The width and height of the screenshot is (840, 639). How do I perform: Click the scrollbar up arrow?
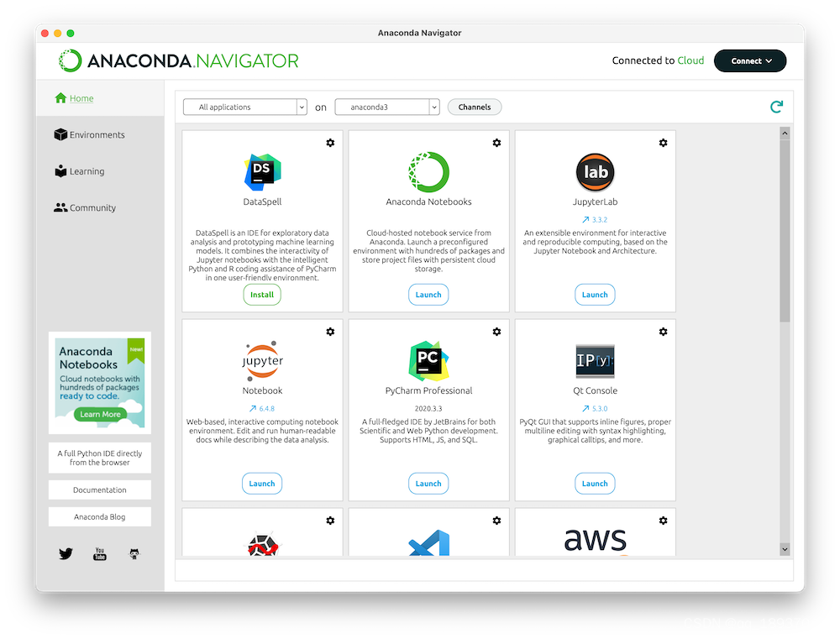tap(785, 133)
